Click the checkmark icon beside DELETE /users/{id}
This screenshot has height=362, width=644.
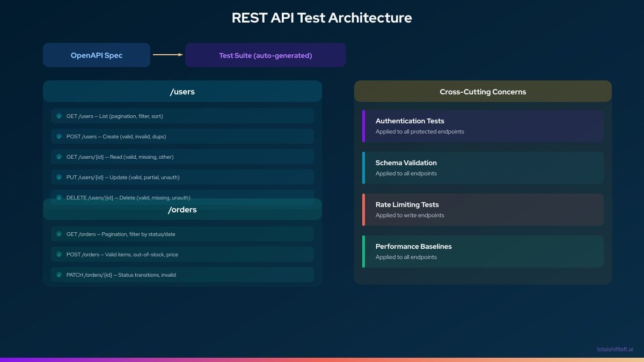(x=59, y=197)
